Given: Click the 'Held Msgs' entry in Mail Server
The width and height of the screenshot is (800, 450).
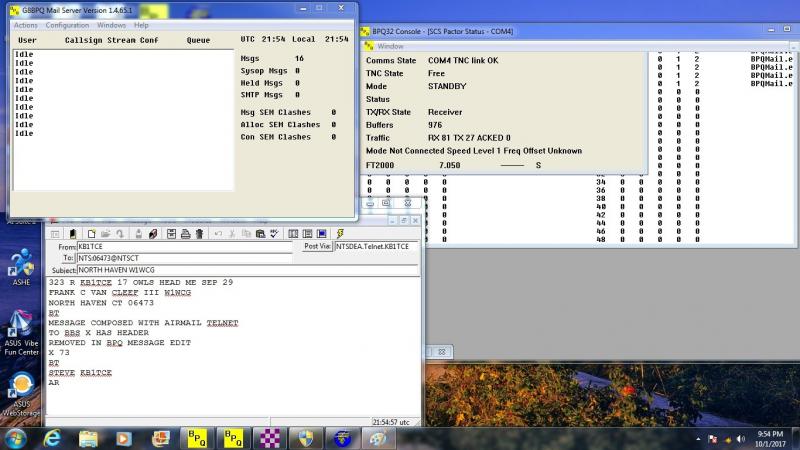Looking at the screenshot, I should tap(270, 83).
